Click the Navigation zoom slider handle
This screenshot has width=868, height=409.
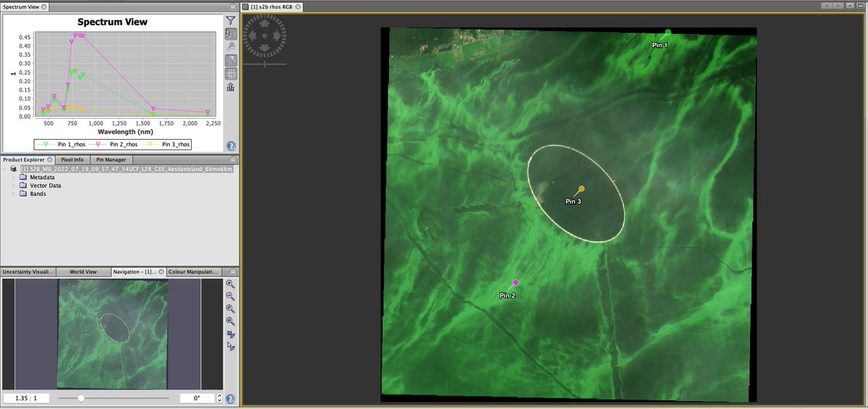click(x=81, y=398)
